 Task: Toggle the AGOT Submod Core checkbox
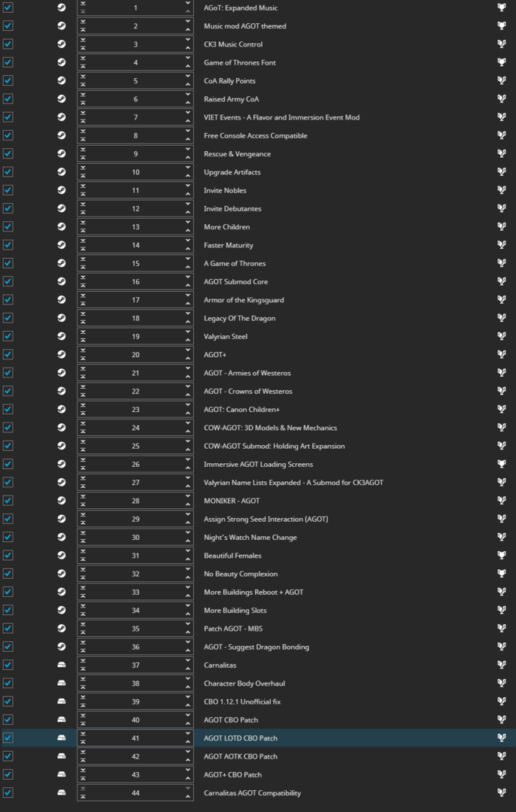[x=8, y=281]
